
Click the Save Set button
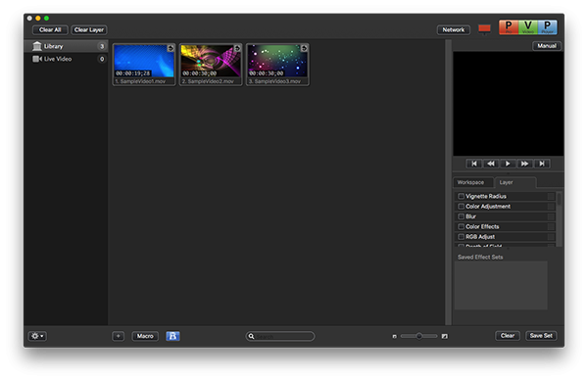point(541,336)
